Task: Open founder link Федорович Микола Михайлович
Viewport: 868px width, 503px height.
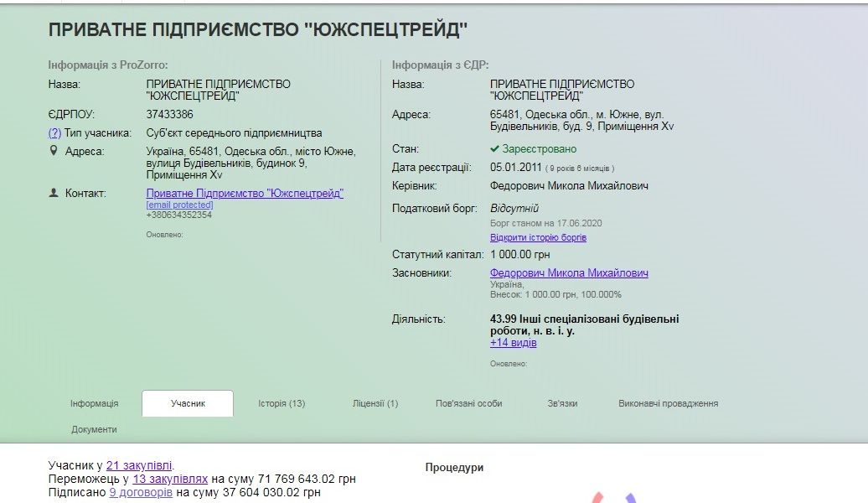Action: pos(568,272)
